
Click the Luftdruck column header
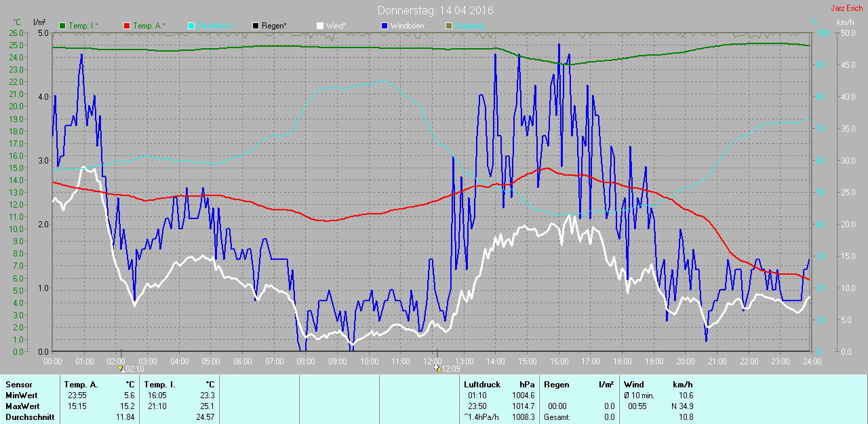482,385
